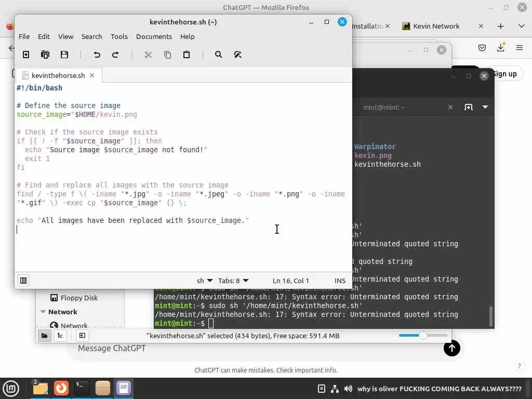Image resolution: width=532 pixels, height=399 pixels.
Task: Switch to Kevin Network Firefox tab
Action: (436, 26)
